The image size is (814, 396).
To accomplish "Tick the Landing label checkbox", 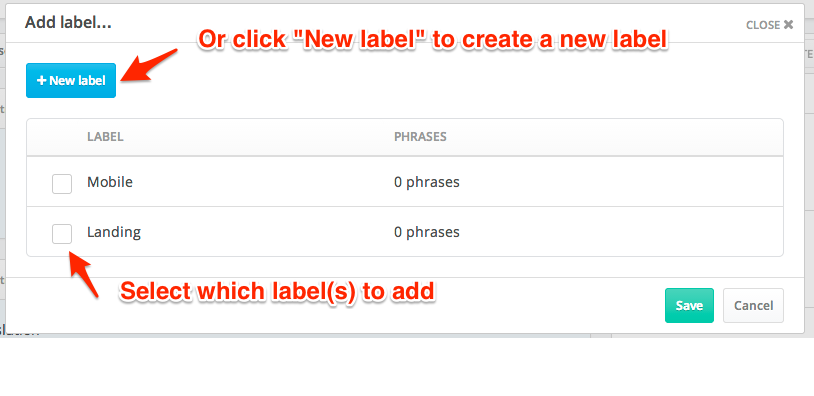I will coord(62,234).
